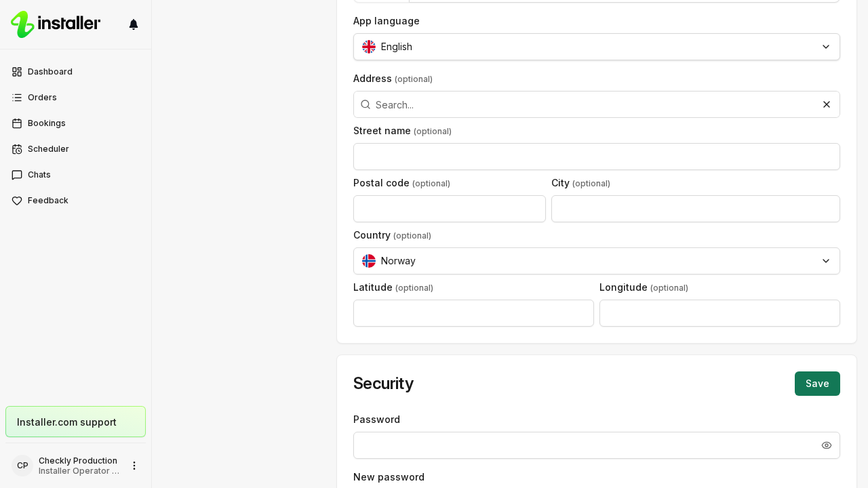Click the address search magnifier icon
This screenshot has height=488, width=868.
pos(366,104)
